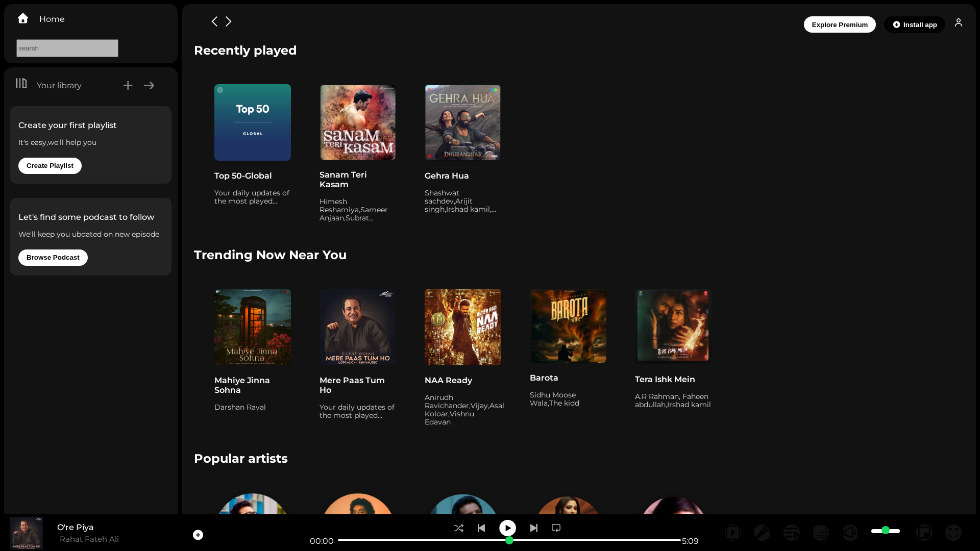980x551 pixels.
Task: Add O're Piya to library using plus icon
Action: pyautogui.click(x=198, y=535)
